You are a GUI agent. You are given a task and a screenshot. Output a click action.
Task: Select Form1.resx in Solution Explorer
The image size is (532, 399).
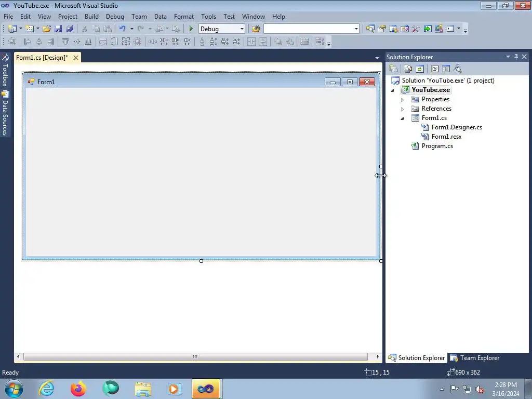tap(446, 137)
